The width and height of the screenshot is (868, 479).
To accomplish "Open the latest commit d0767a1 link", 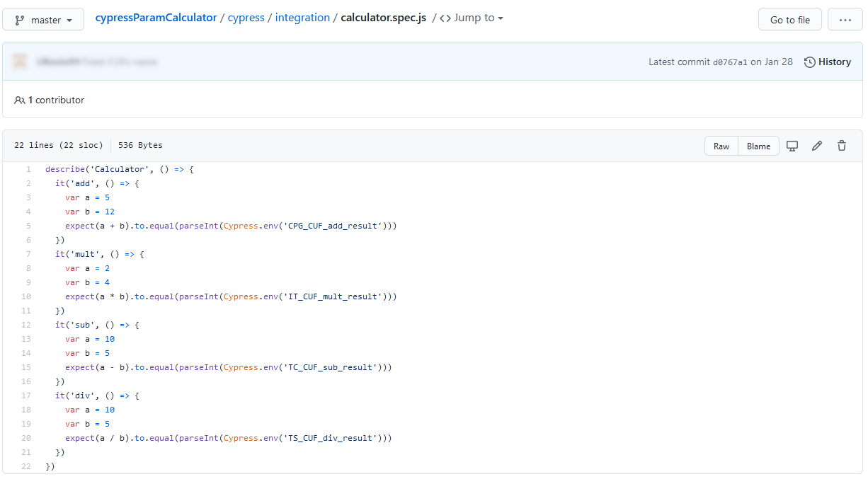I will [x=729, y=62].
